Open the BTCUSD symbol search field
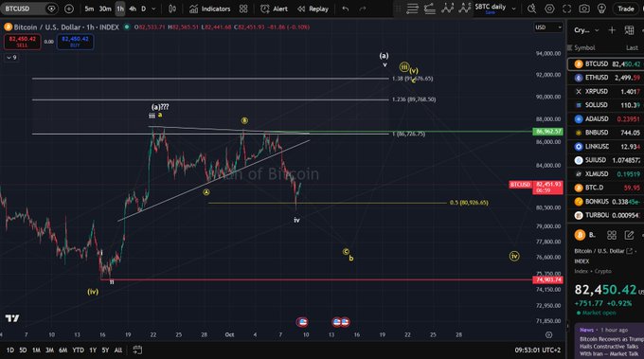This screenshot has width=644, height=359. (28, 9)
